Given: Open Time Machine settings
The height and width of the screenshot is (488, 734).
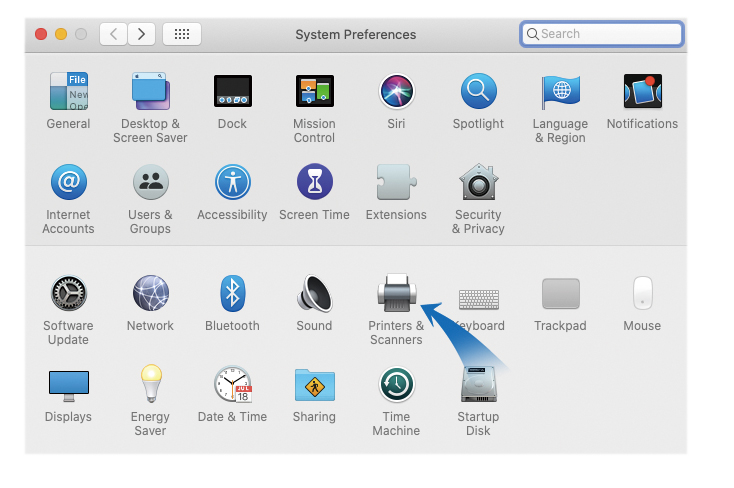Looking at the screenshot, I should [x=396, y=384].
